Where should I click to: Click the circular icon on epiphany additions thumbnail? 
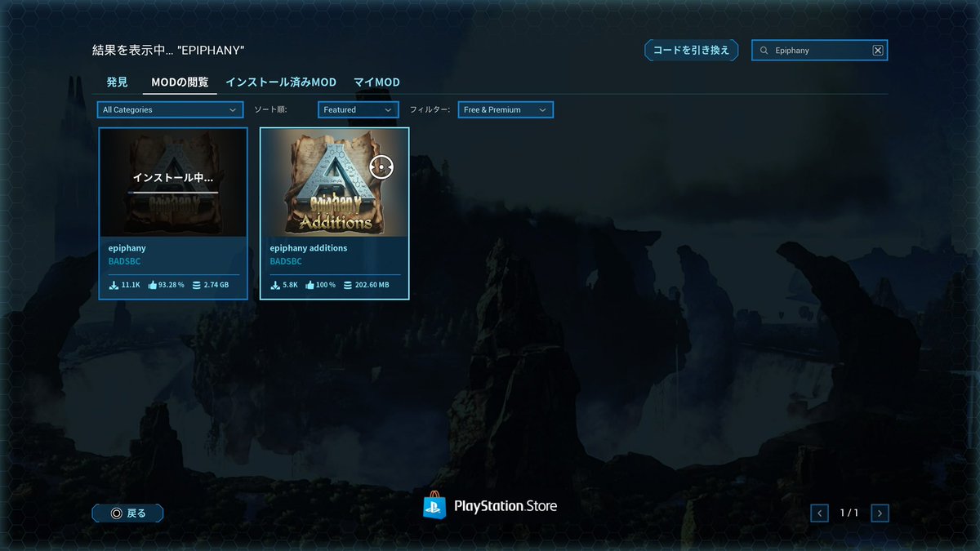coord(381,167)
